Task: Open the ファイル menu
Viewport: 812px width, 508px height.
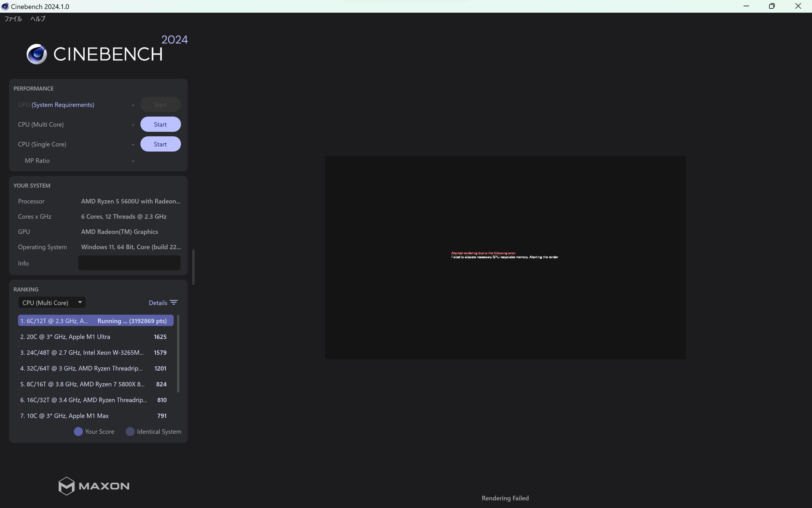Action: coord(13,19)
